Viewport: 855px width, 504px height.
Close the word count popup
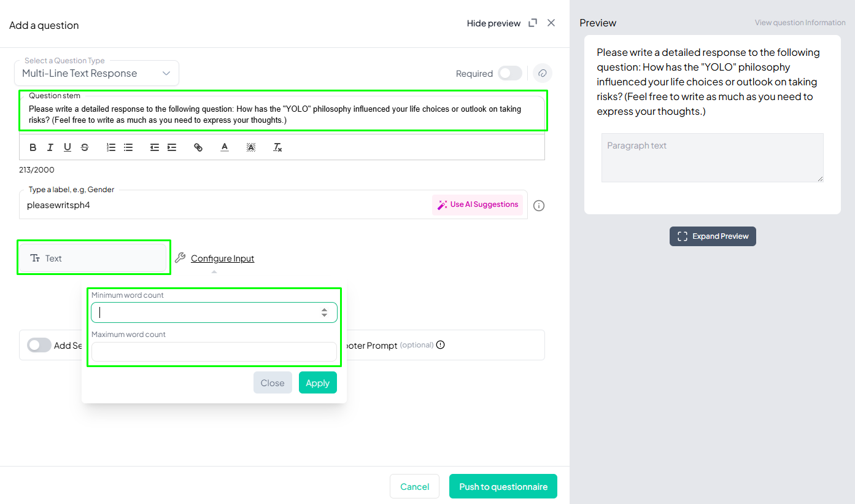pos(273,382)
